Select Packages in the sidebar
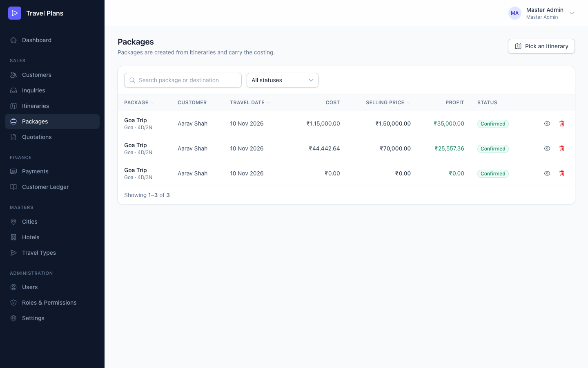588x368 pixels. click(52, 121)
